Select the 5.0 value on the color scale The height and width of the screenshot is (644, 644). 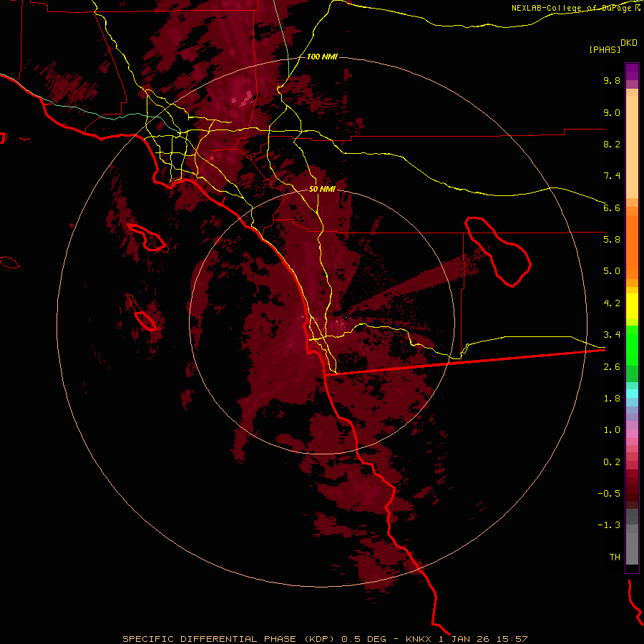pos(612,271)
